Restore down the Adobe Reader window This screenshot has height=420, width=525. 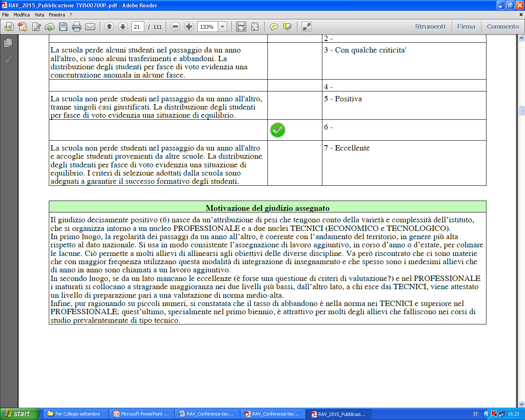point(510,5)
